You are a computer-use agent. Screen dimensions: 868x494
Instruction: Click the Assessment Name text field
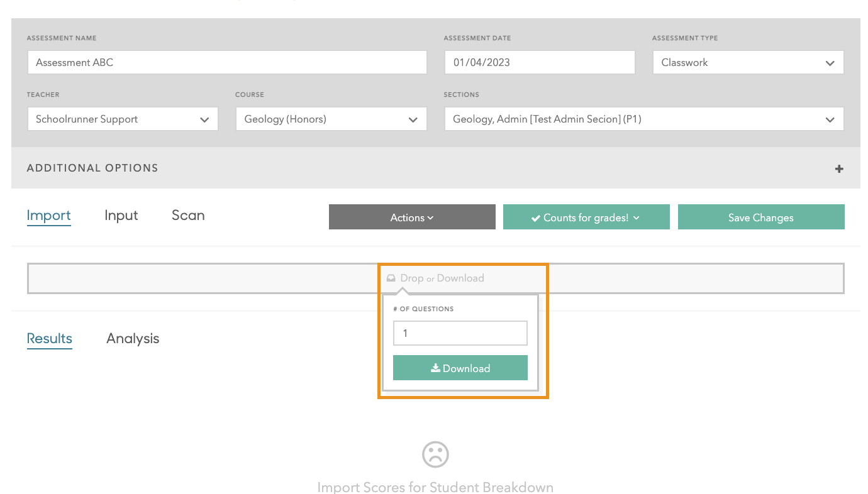(227, 63)
